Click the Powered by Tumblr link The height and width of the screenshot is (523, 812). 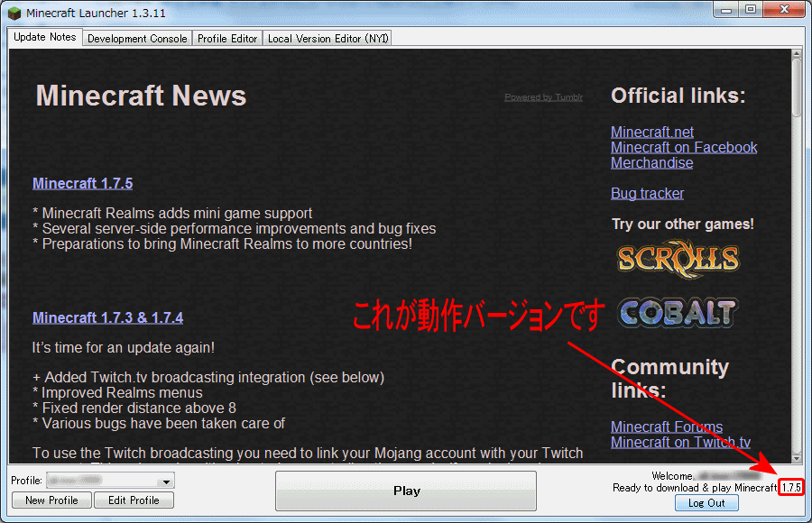pos(544,97)
